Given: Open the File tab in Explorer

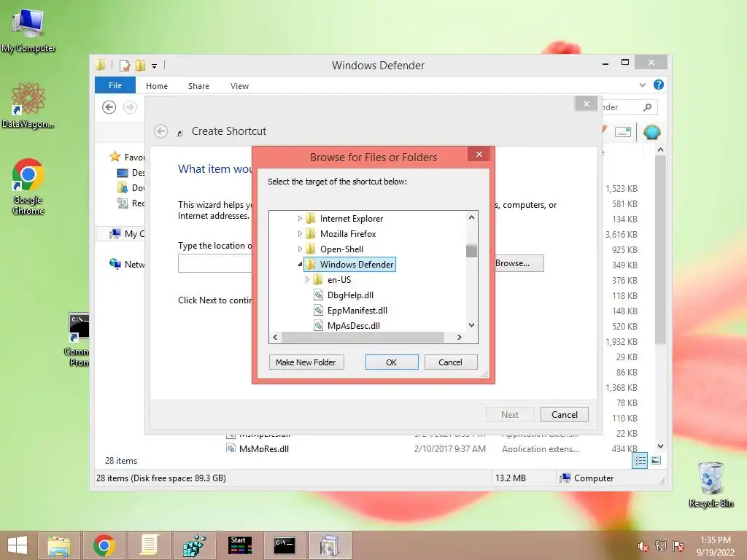Looking at the screenshot, I should tap(115, 85).
